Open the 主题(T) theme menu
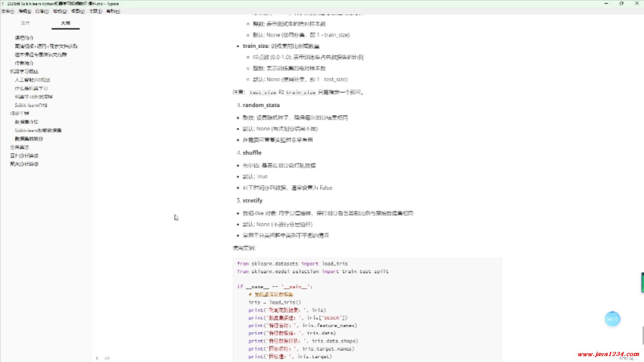 pos(96,11)
